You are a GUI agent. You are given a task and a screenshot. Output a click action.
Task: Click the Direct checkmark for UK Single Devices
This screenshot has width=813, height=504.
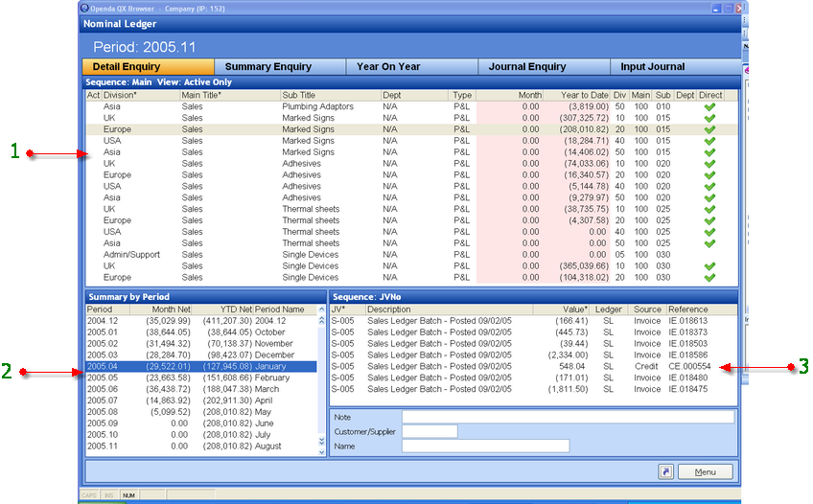pyautogui.click(x=709, y=266)
